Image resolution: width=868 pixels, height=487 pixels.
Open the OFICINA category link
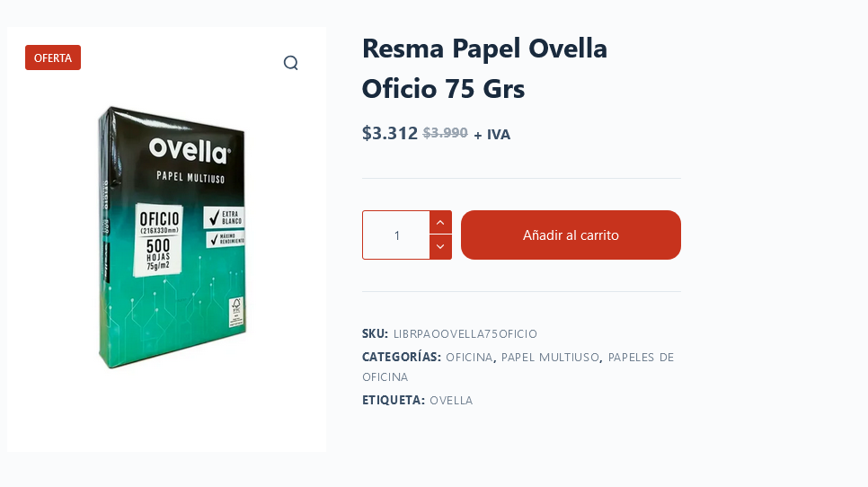[469, 358]
